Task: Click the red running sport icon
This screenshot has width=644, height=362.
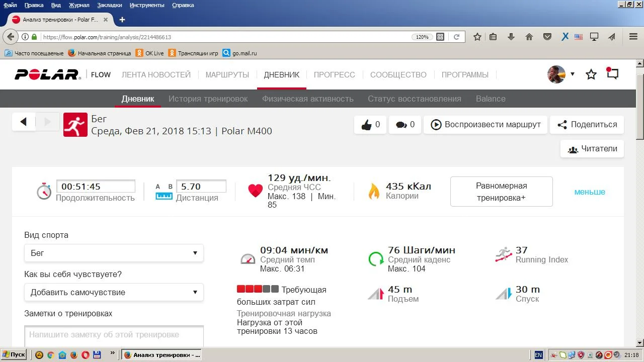Action: [75, 125]
